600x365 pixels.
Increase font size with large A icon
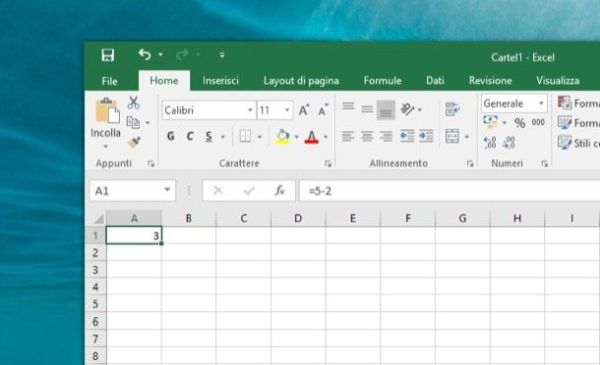pyautogui.click(x=304, y=110)
